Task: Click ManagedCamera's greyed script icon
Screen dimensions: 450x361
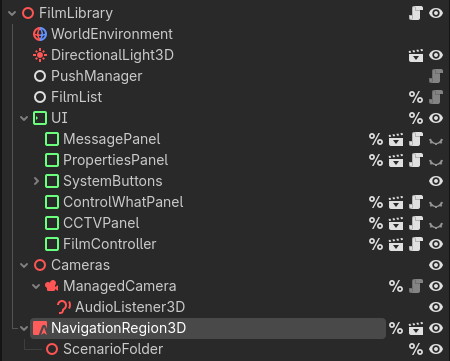Action: [416, 286]
